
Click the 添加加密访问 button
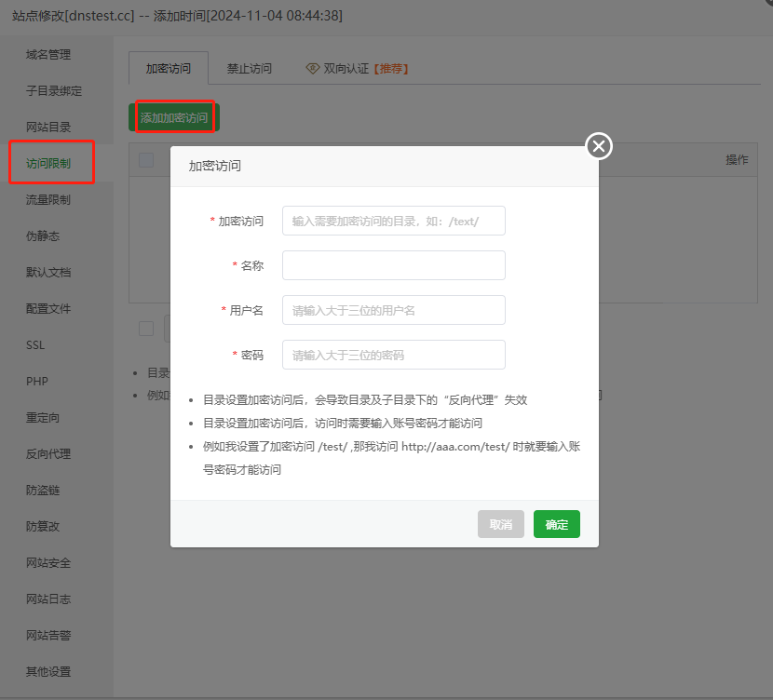click(173, 116)
